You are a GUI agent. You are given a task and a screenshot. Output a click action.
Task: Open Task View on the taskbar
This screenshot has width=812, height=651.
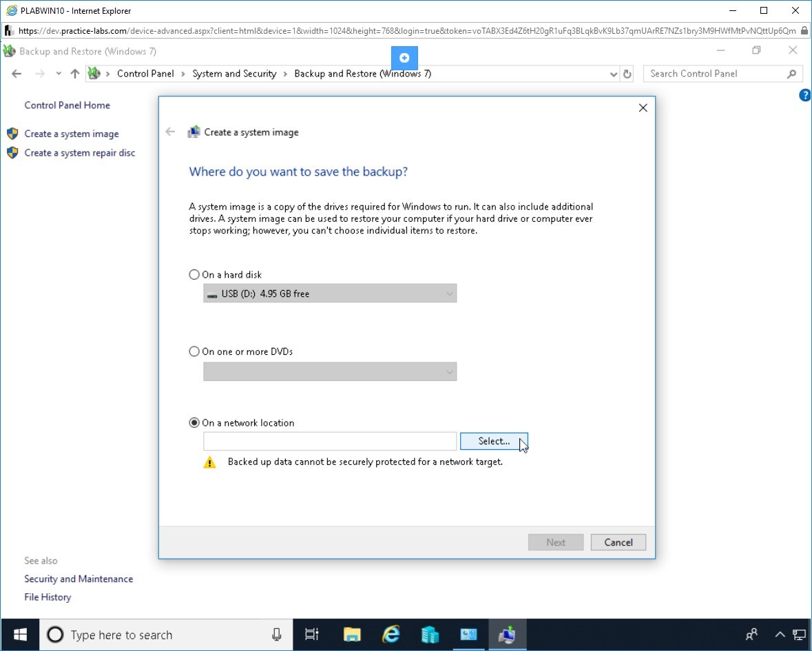312,634
